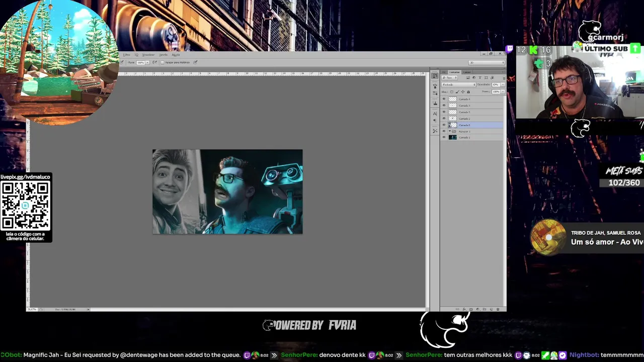Open the blend mode dropdown in Camadas
The height and width of the screenshot is (362, 644).
pyautogui.click(x=459, y=84)
